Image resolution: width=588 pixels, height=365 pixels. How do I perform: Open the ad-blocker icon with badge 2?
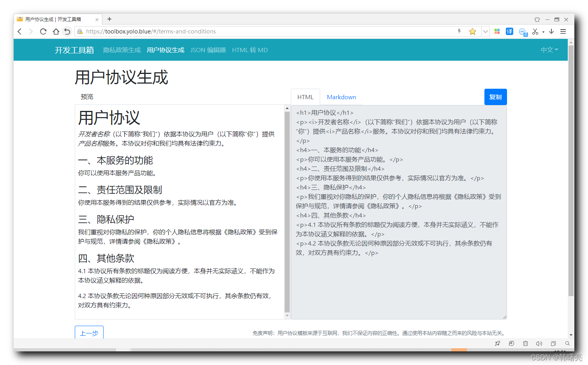coord(523,32)
